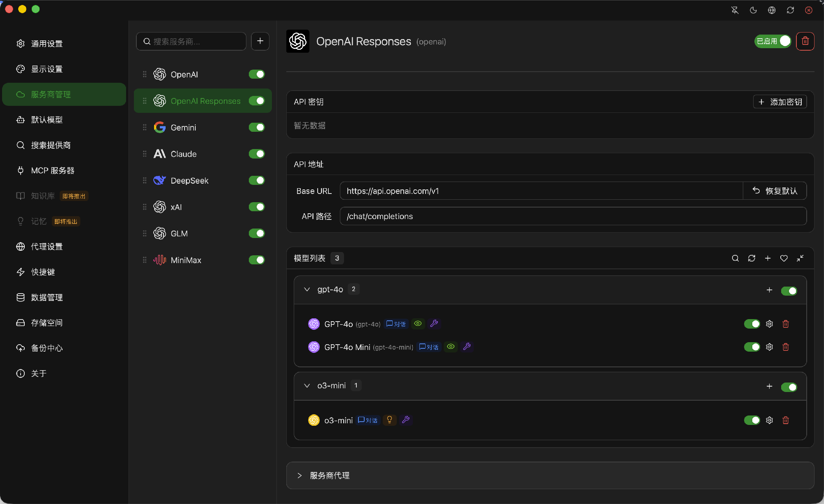Disable the DeepSeek provider toggle
824x504 pixels.
tap(257, 180)
